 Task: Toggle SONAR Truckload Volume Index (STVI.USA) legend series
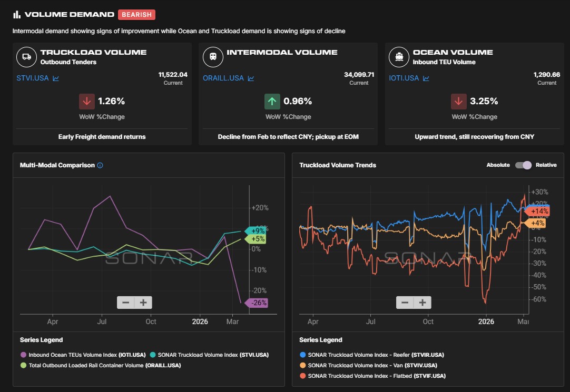(209, 355)
